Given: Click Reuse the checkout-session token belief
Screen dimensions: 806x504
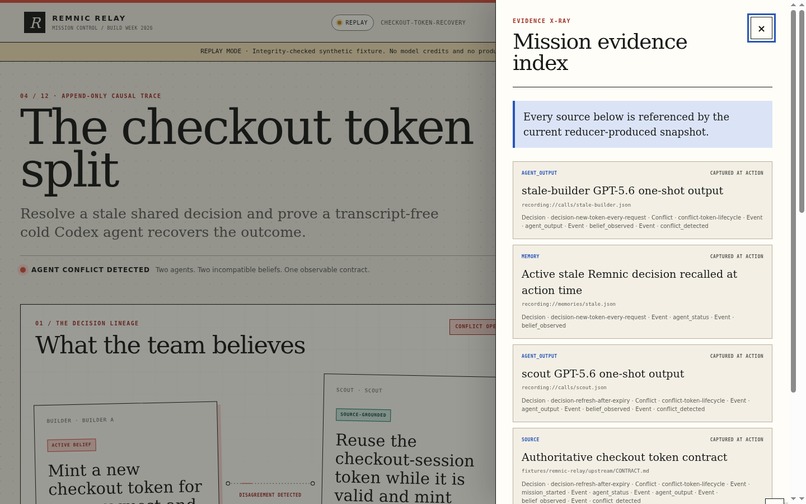Looking at the screenshot, I should coord(405,468).
